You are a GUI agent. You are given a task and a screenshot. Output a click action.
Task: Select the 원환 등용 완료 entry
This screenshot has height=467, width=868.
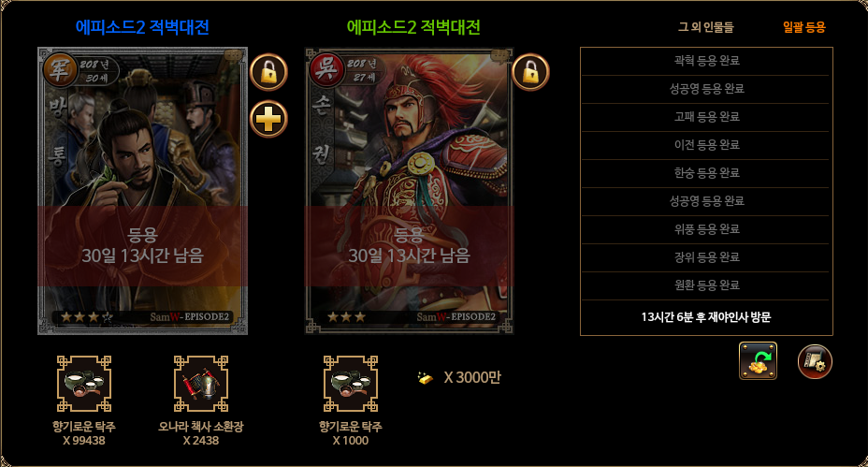(706, 285)
